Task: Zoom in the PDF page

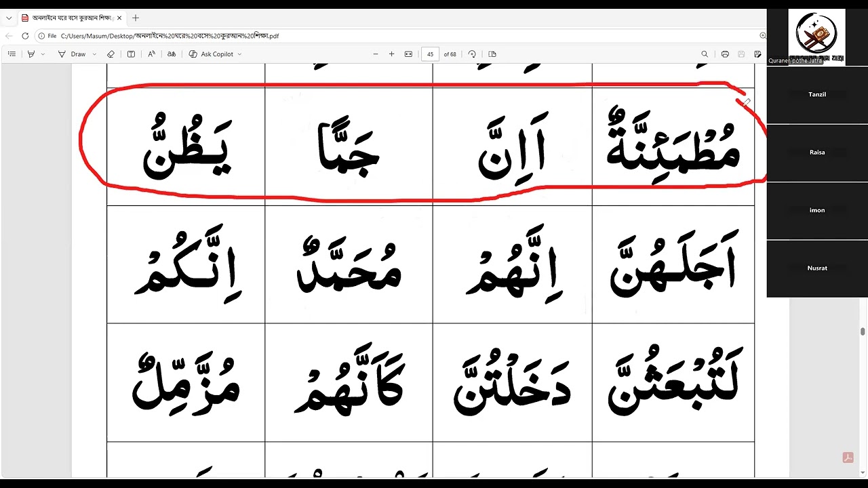Action: click(x=391, y=54)
